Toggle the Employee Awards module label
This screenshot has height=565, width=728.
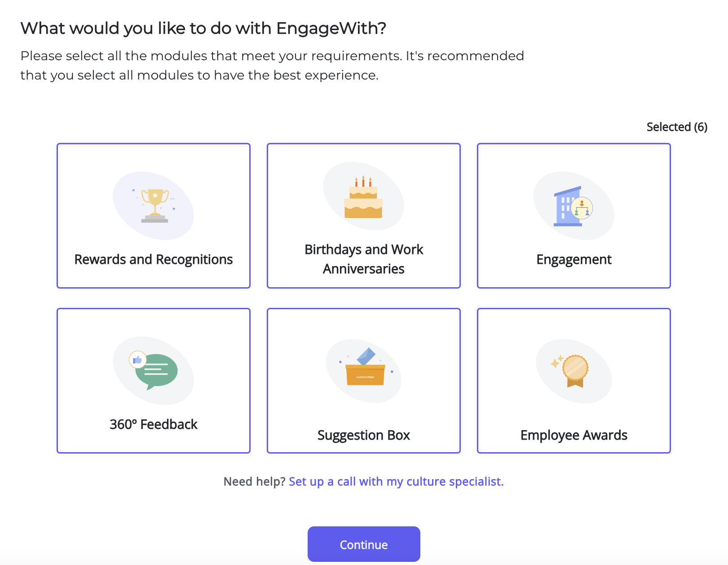tap(574, 435)
